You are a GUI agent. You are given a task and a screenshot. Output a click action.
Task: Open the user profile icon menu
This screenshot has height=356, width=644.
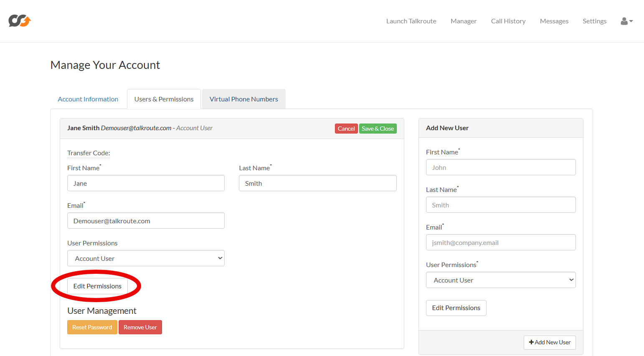tap(626, 21)
